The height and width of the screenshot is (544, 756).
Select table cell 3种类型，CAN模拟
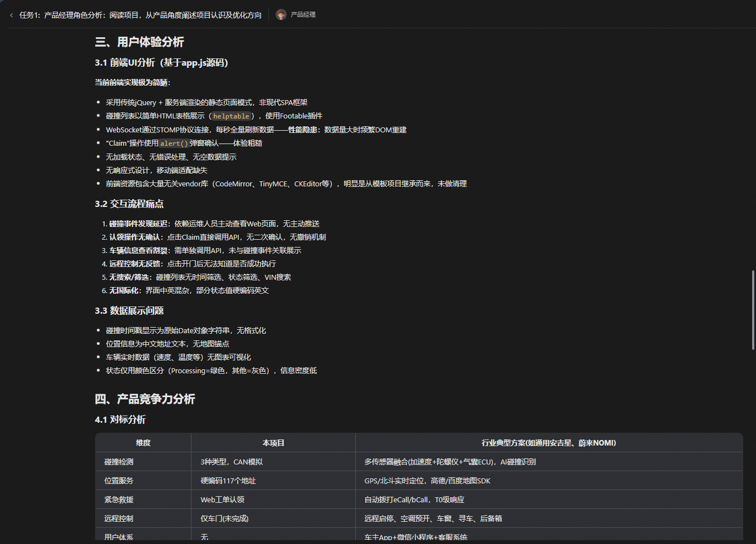click(x=273, y=462)
